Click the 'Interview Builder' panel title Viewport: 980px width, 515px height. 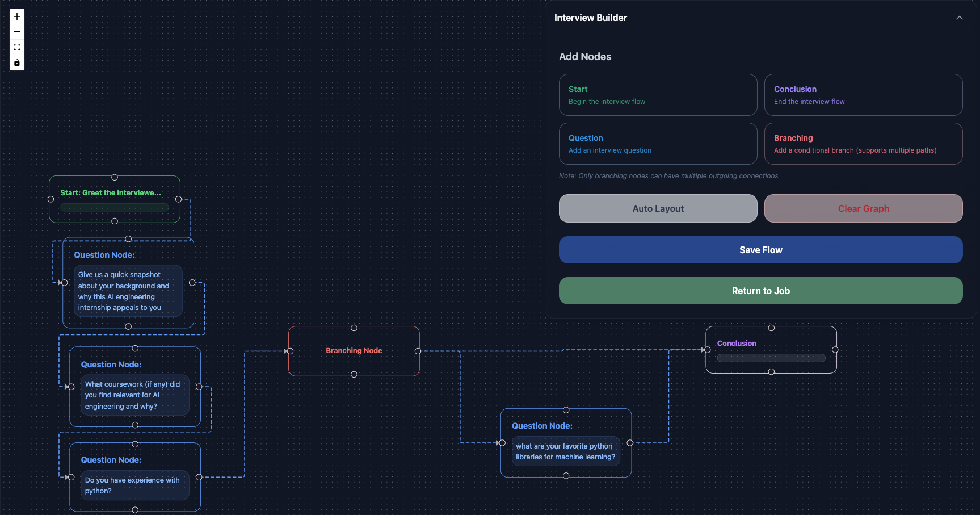click(591, 18)
